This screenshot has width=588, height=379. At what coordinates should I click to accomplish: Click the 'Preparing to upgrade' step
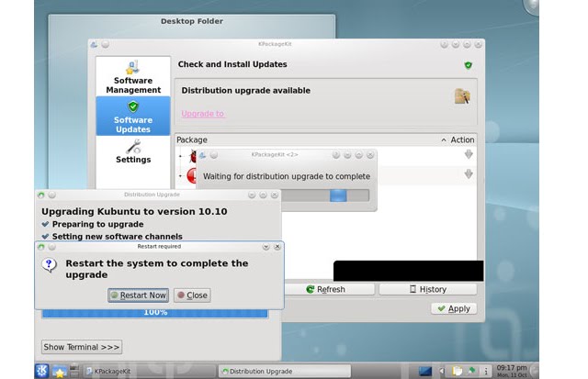coord(97,224)
